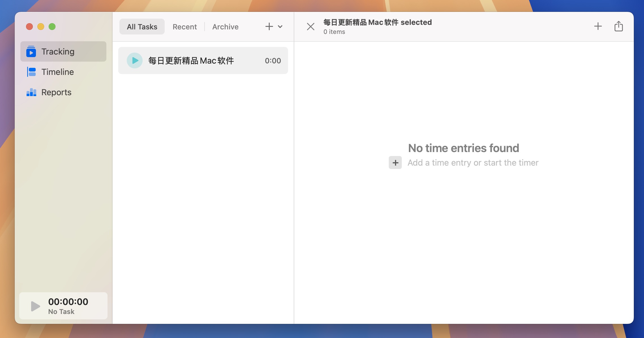Image resolution: width=644 pixels, height=338 pixels.
Task: Switch to the Archive tab
Action: point(226,27)
